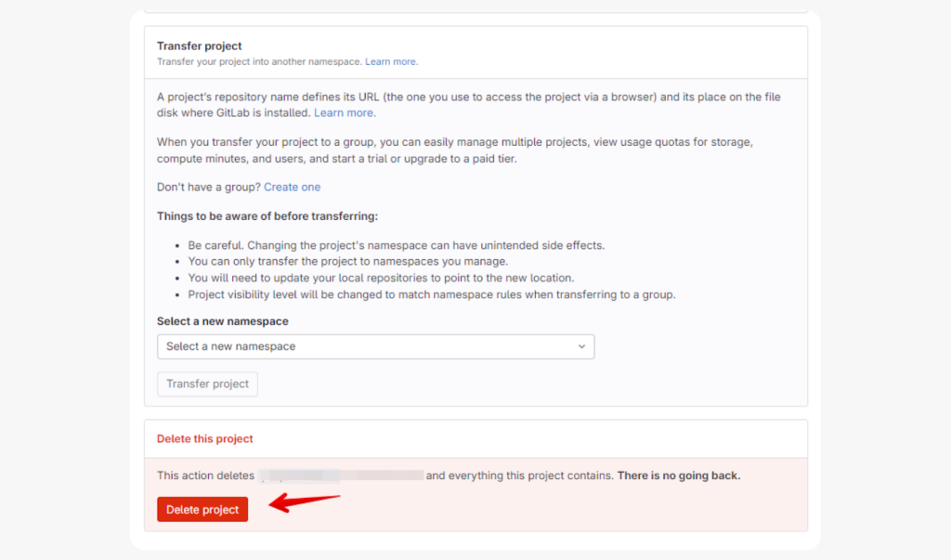The image size is (951, 560).
Task: Click the Transfer project section heading
Action: (x=199, y=46)
